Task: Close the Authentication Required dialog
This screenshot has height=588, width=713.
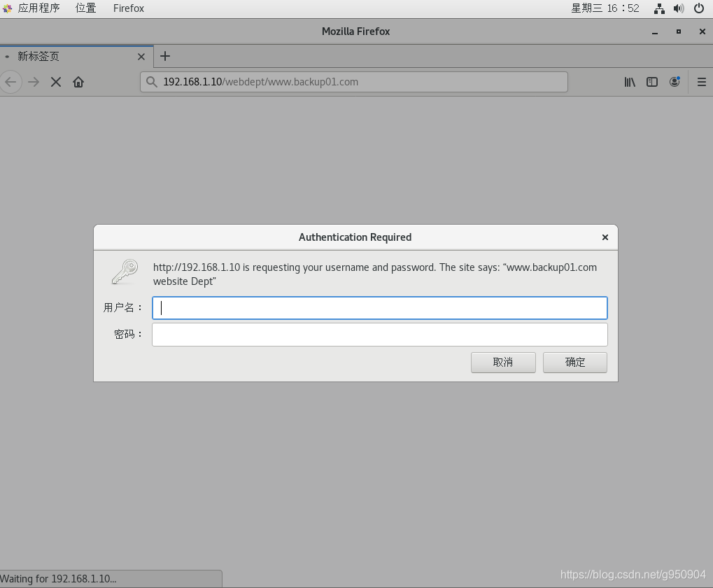Action: coord(605,237)
